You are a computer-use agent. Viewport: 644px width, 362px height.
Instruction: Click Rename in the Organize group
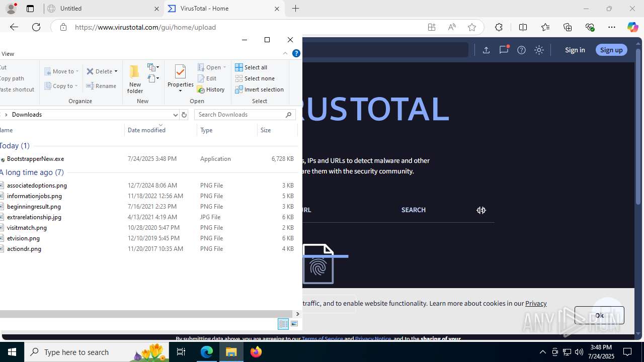coord(102,86)
